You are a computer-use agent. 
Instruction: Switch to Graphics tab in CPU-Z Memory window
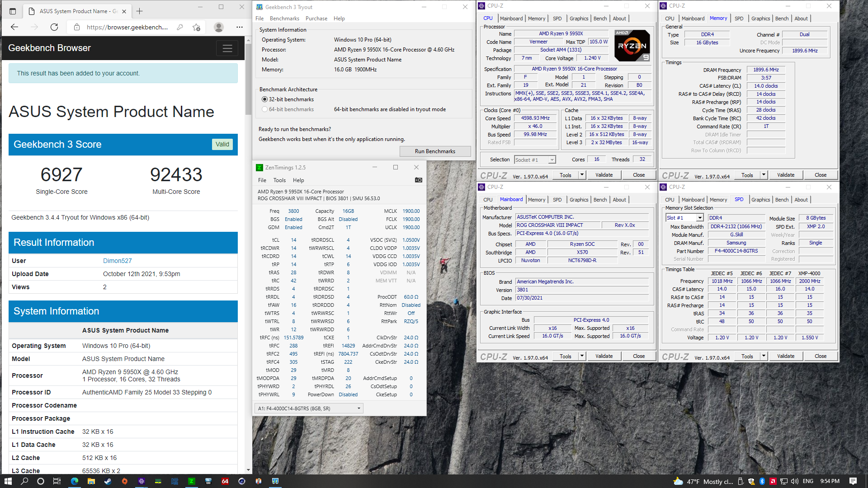pyautogui.click(x=760, y=19)
